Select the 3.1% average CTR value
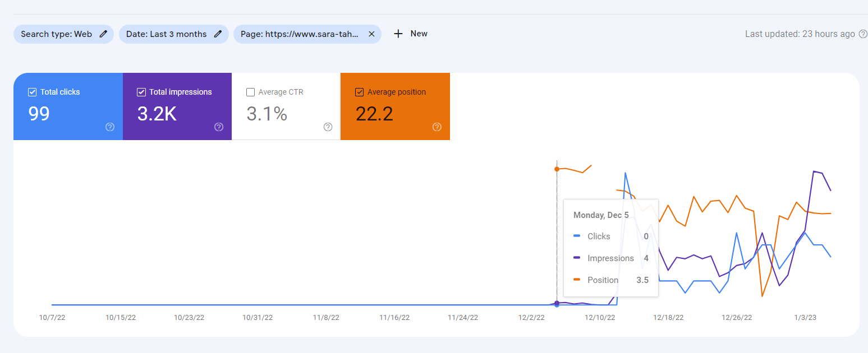The image size is (868, 353). (x=267, y=114)
